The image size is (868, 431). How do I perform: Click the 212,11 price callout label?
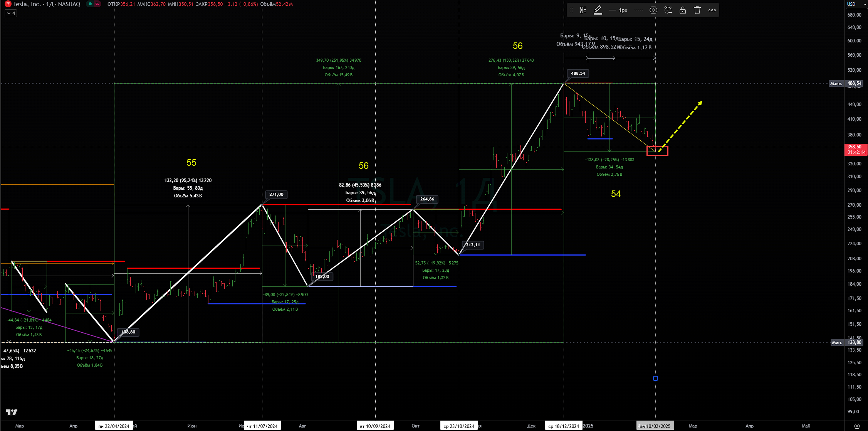(473, 245)
